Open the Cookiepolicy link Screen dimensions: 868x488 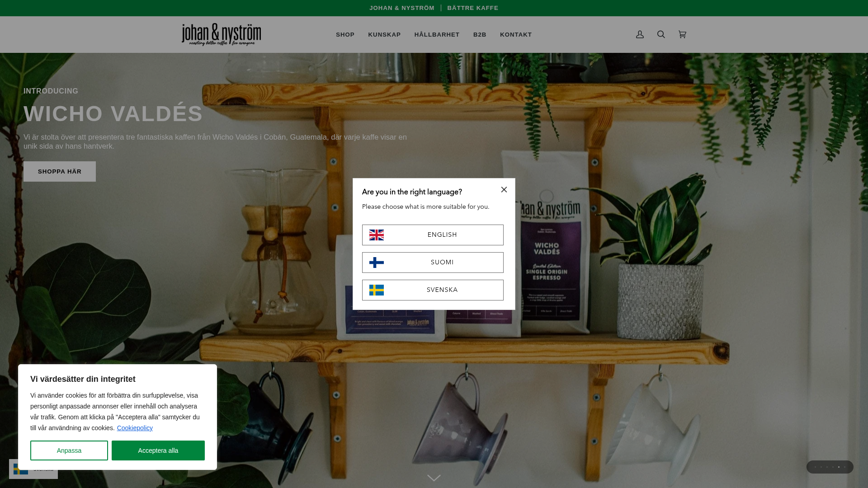(x=135, y=428)
